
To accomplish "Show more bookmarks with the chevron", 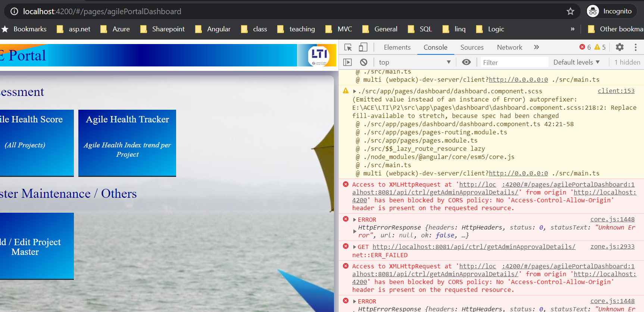I will (x=572, y=29).
